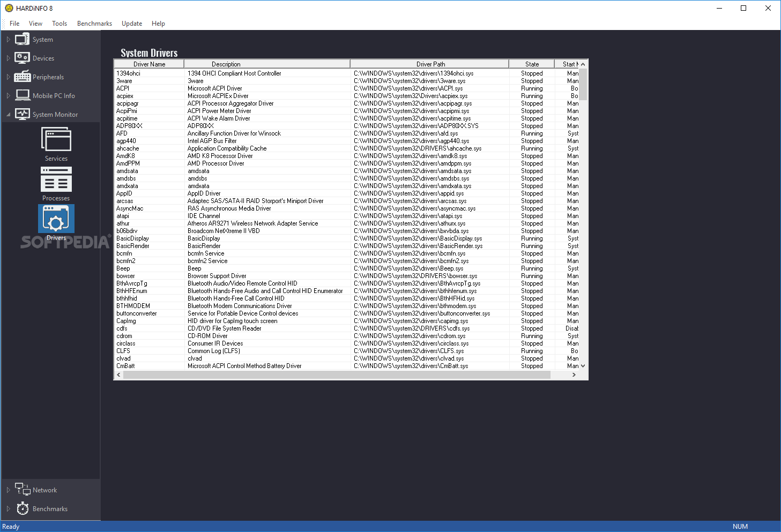Select the bowser driver name

pos(125,276)
